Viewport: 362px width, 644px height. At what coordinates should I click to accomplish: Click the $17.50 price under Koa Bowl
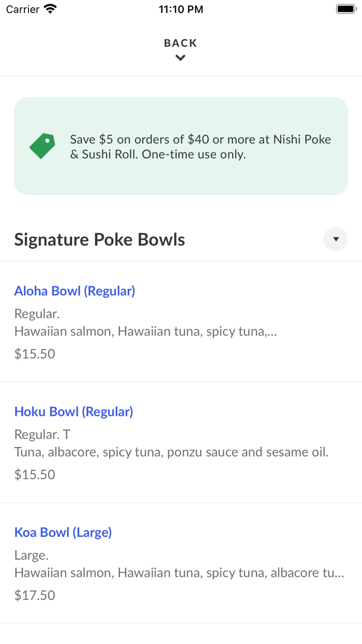coord(34,595)
